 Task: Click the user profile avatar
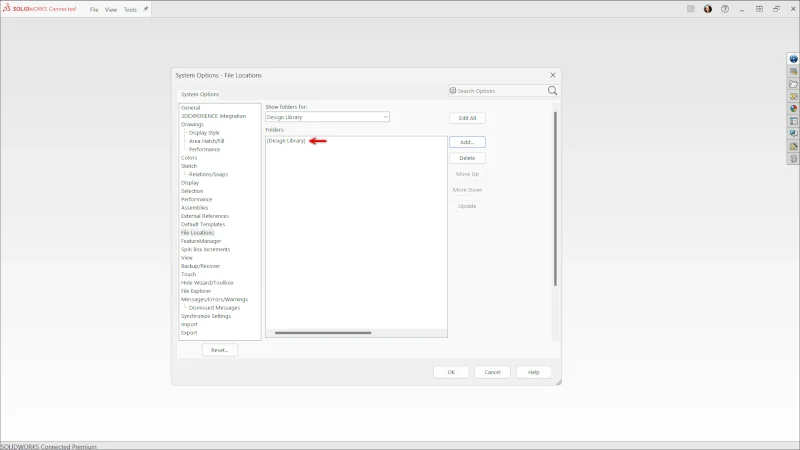click(708, 9)
